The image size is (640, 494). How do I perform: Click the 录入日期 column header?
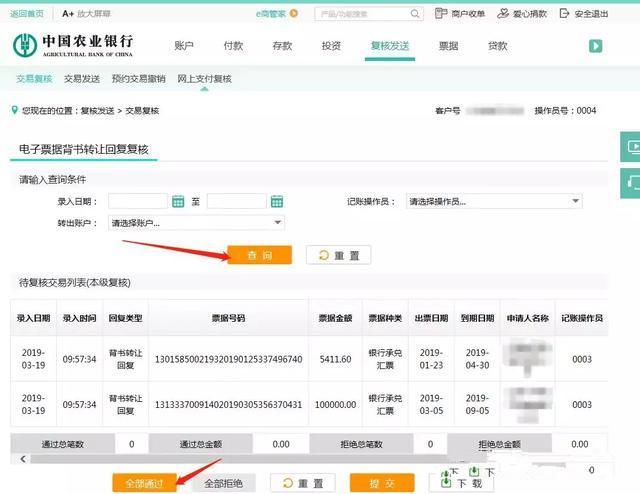click(x=33, y=318)
